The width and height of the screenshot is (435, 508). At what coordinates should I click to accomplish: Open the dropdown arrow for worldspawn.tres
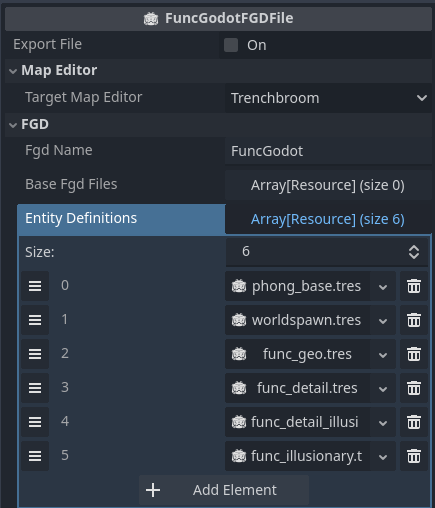383,321
